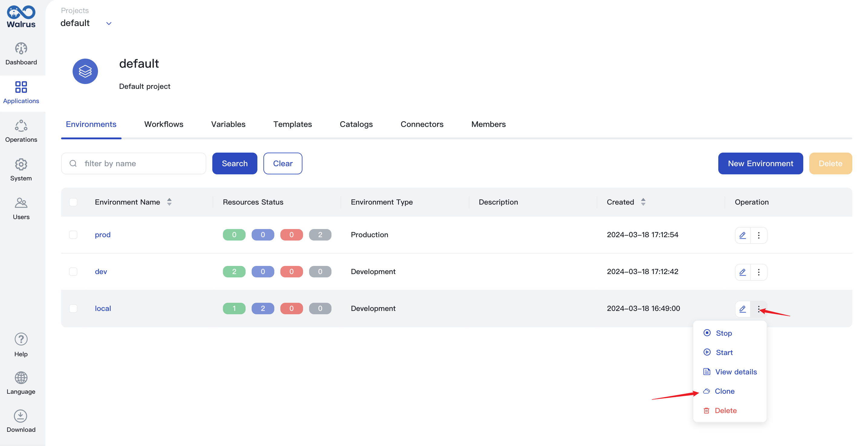The height and width of the screenshot is (446, 868).
Task: Toggle the select-all environments checkbox
Action: (x=73, y=202)
